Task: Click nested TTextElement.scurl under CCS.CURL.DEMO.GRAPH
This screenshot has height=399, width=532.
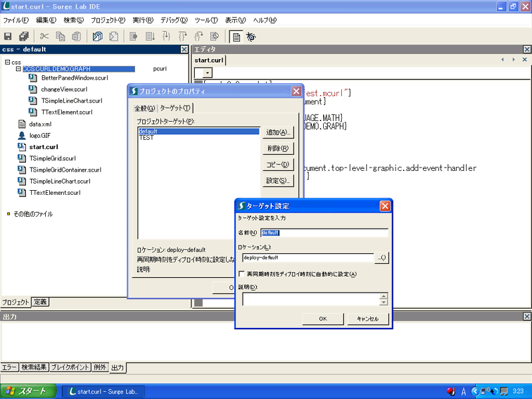Action: click(67, 112)
